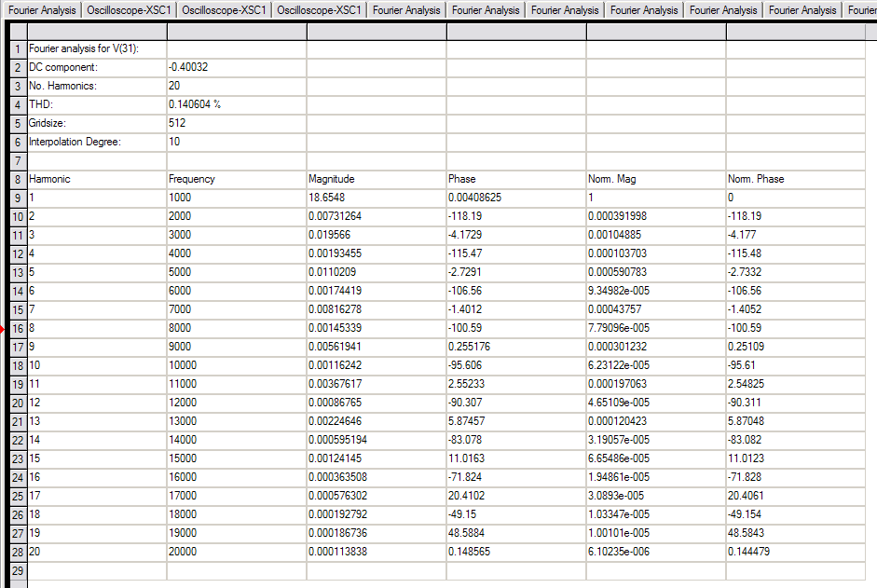This screenshot has height=588, width=877.
Task: Select row header number 28
Action: click(18, 553)
